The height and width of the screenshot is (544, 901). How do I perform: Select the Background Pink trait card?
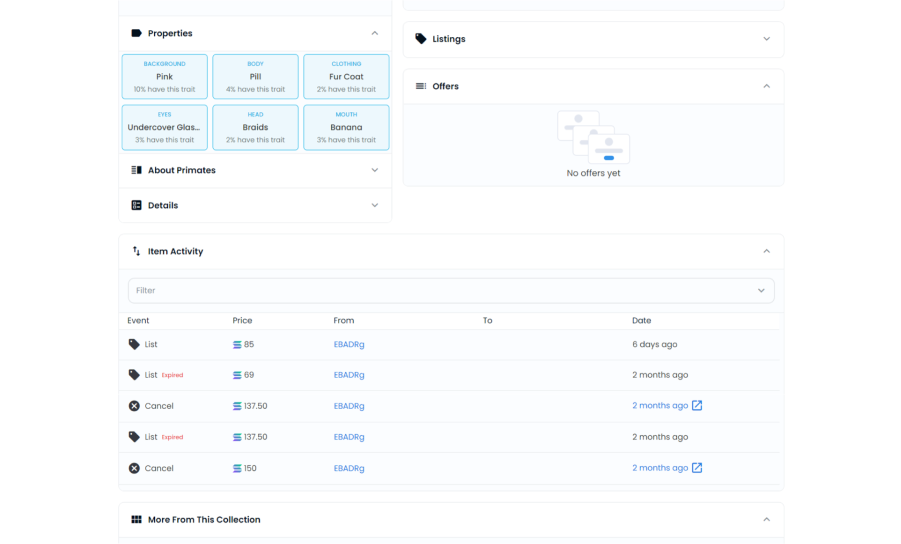point(164,76)
